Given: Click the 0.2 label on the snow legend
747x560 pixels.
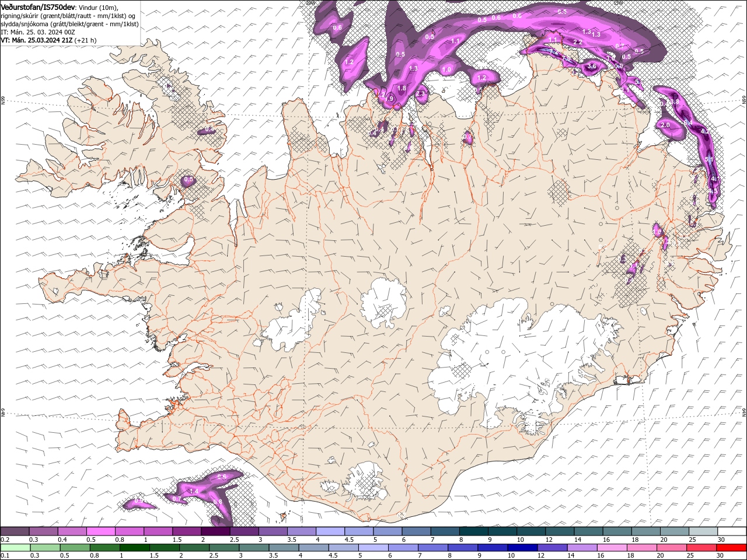Looking at the screenshot, I should pyautogui.click(x=5, y=540).
